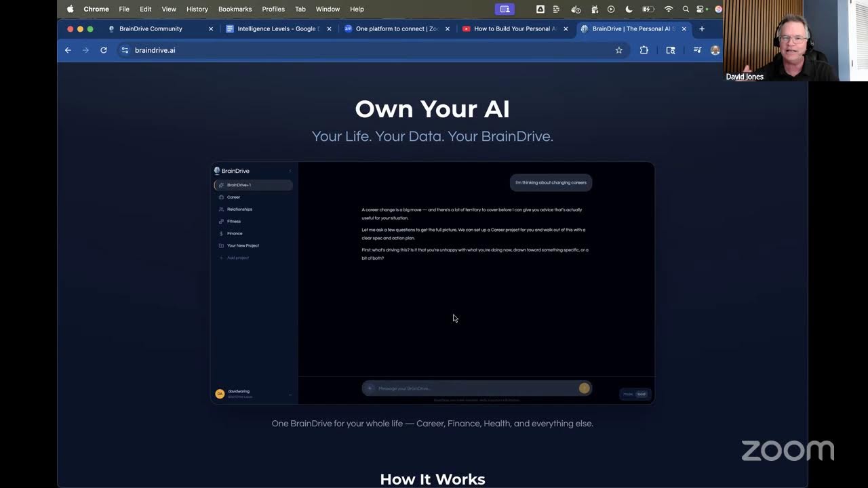Viewport: 868px width, 488px height.
Task: Open the View menu
Action: (x=169, y=9)
